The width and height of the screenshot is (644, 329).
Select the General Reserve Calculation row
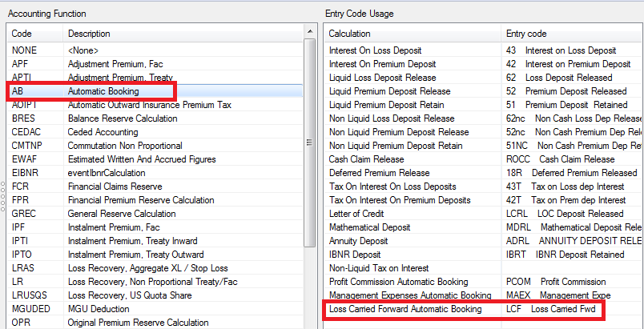tap(121, 214)
